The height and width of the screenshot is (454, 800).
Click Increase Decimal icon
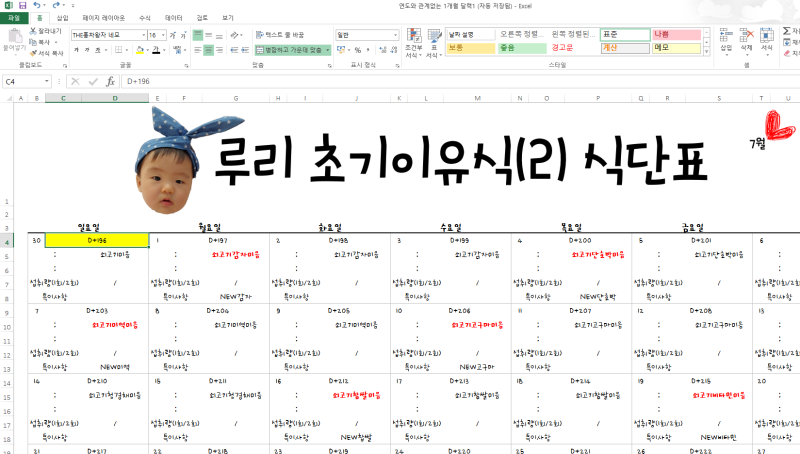383,50
